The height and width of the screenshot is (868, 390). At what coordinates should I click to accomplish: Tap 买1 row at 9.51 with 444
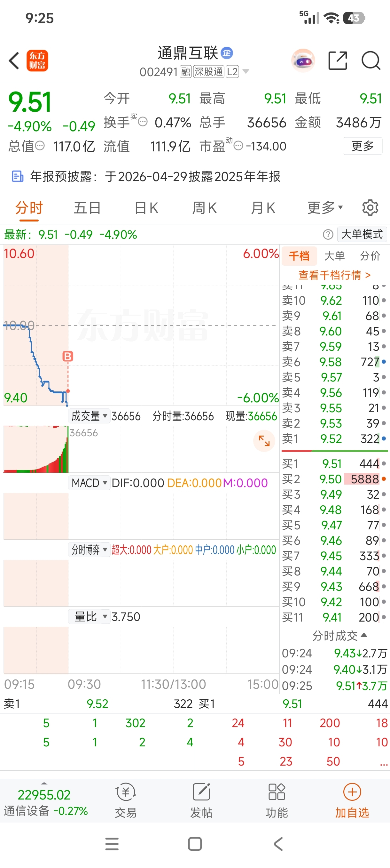pos(334,464)
